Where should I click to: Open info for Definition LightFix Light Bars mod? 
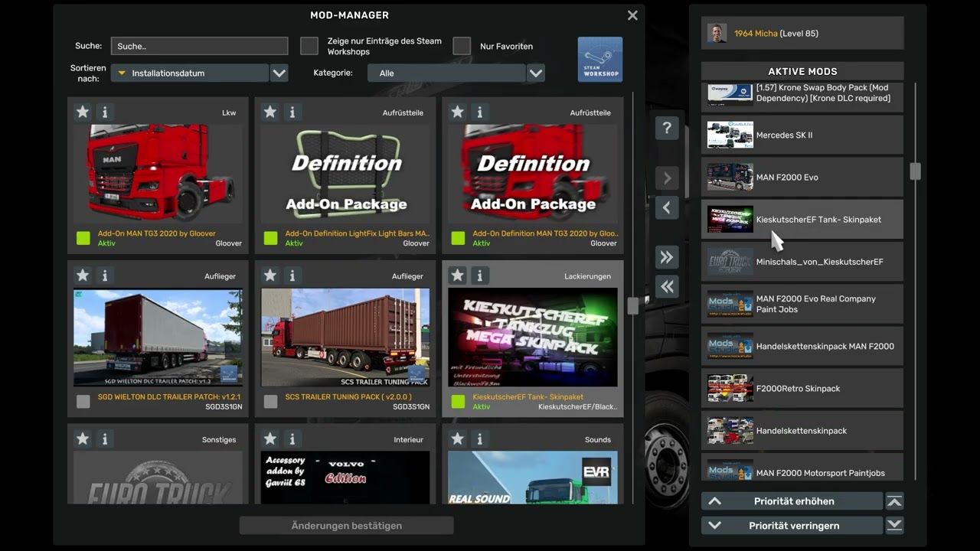click(292, 112)
